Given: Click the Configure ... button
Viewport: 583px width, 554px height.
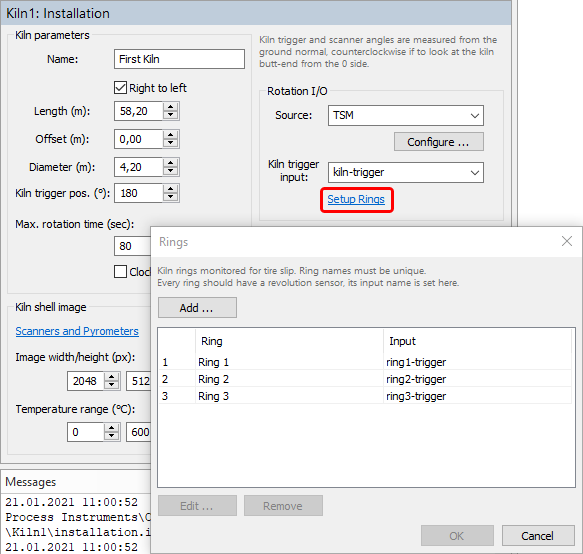Looking at the screenshot, I should point(439,142).
